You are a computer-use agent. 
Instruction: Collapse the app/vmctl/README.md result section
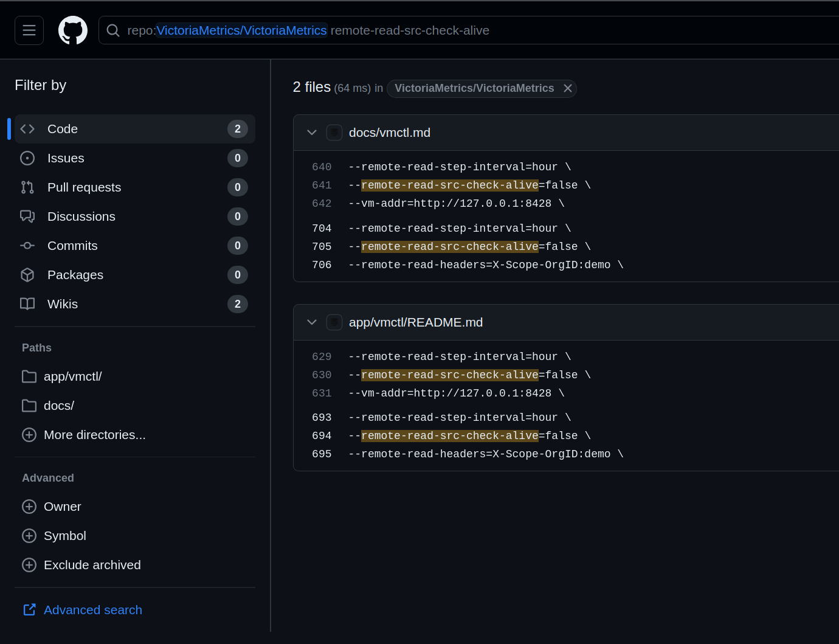click(312, 322)
